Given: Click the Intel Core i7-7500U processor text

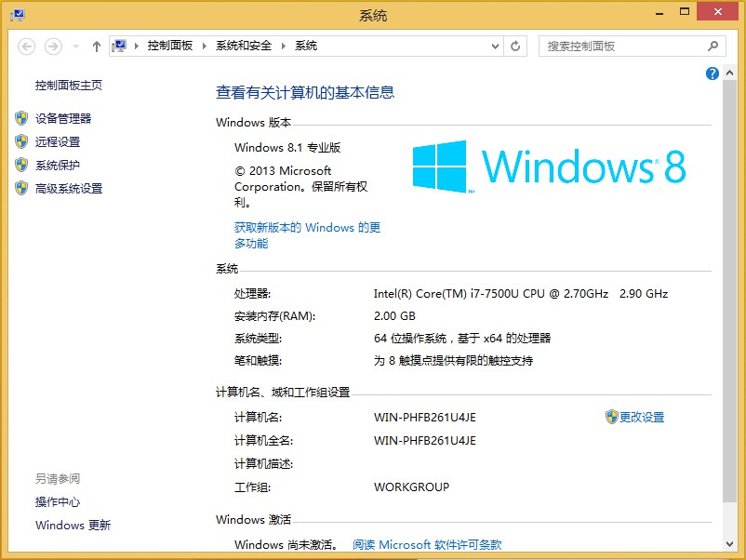Looking at the screenshot, I should [521, 294].
